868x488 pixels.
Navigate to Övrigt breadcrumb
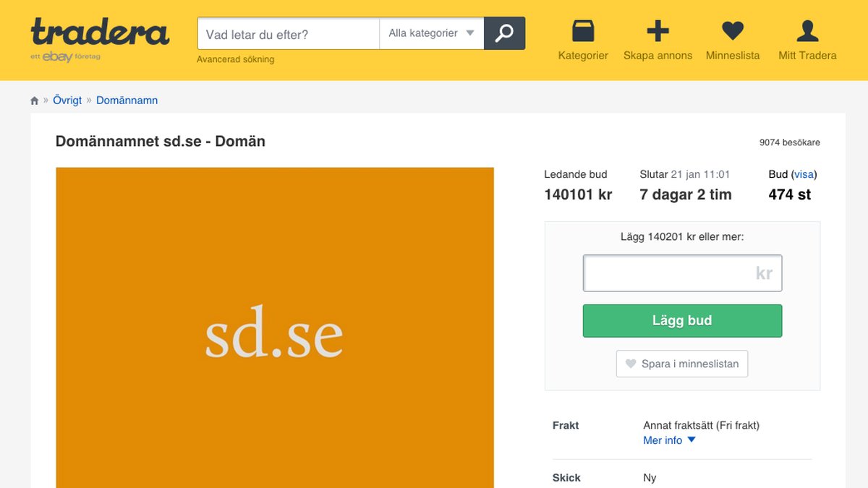coord(67,100)
